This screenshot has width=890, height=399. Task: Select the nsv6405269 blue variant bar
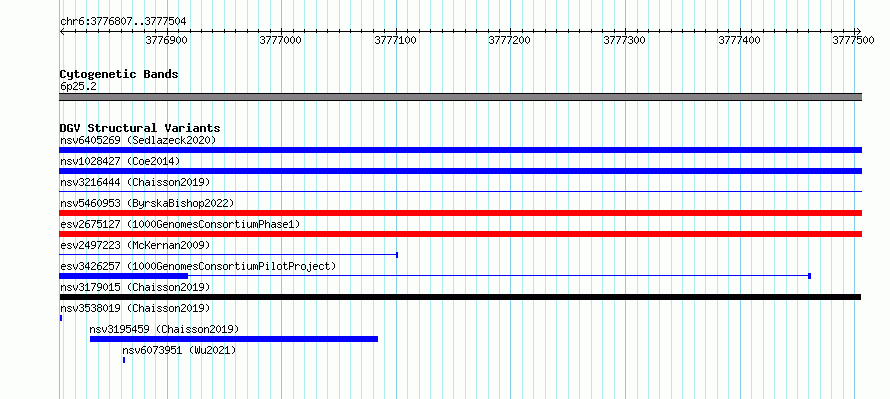click(x=460, y=150)
